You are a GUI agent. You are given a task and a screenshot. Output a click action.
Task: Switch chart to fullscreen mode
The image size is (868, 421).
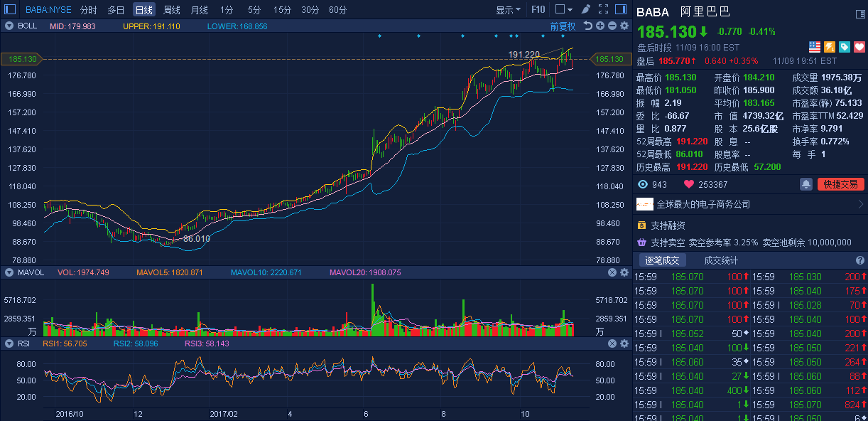coord(603,10)
